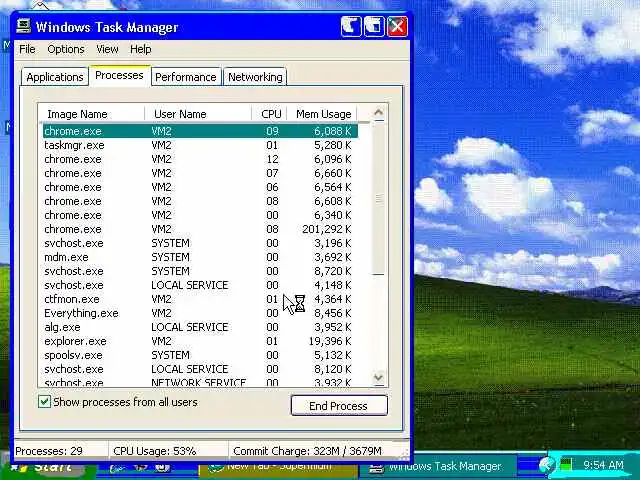The height and width of the screenshot is (480, 640).
Task: Click the green CPU meter tray icon
Action: click(x=566, y=465)
